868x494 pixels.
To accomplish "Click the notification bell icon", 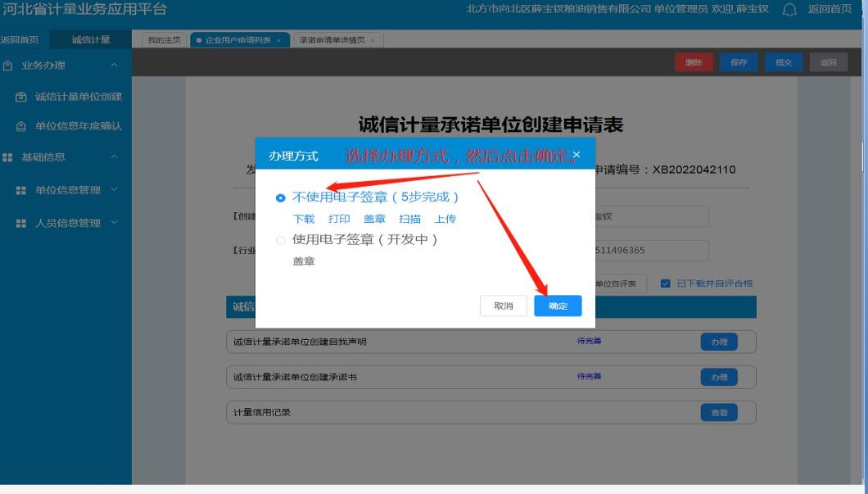I will pos(789,10).
